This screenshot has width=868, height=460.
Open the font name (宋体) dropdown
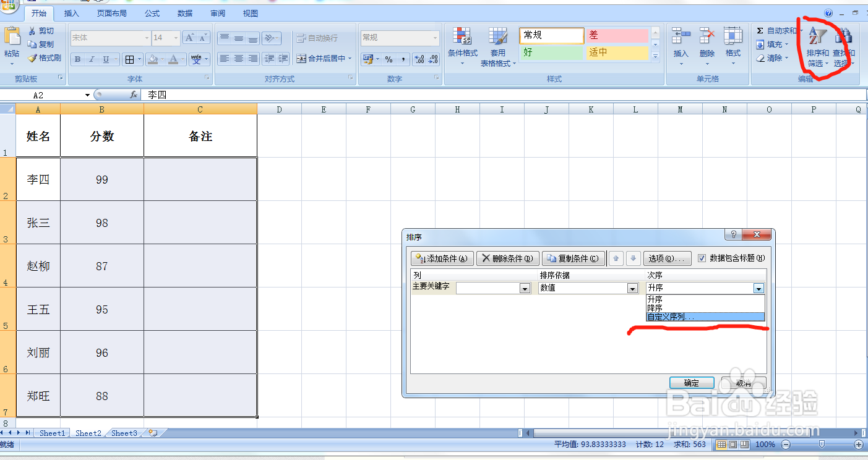147,38
